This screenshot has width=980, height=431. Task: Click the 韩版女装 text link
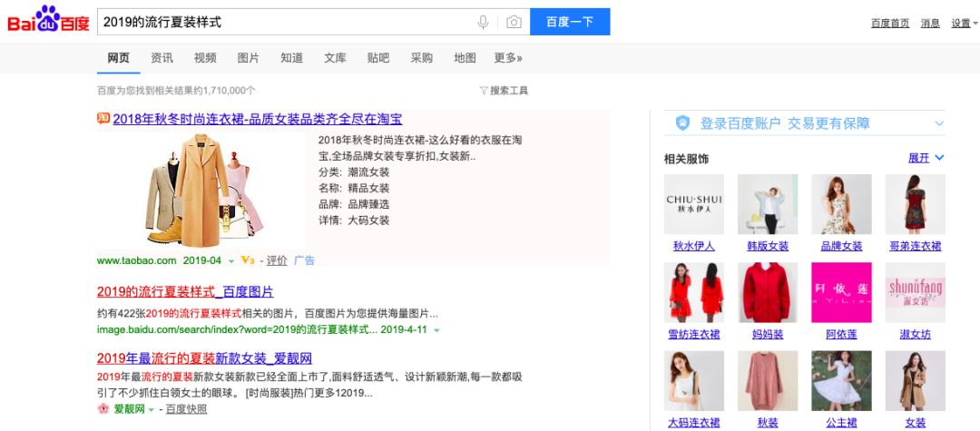tap(768, 246)
